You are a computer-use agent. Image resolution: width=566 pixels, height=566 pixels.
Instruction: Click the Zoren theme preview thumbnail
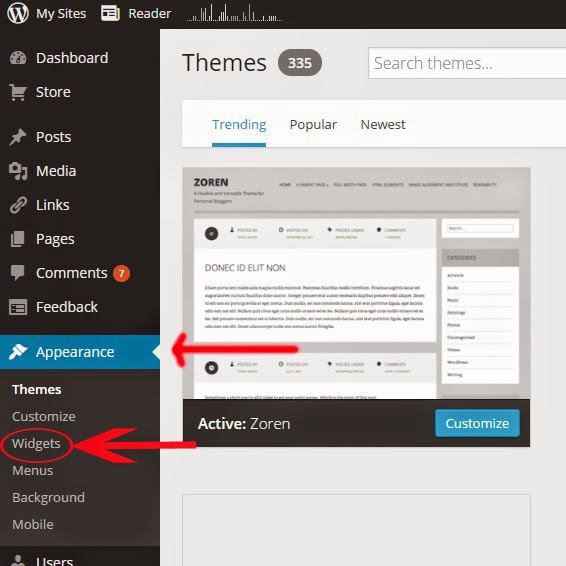[x=356, y=283]
